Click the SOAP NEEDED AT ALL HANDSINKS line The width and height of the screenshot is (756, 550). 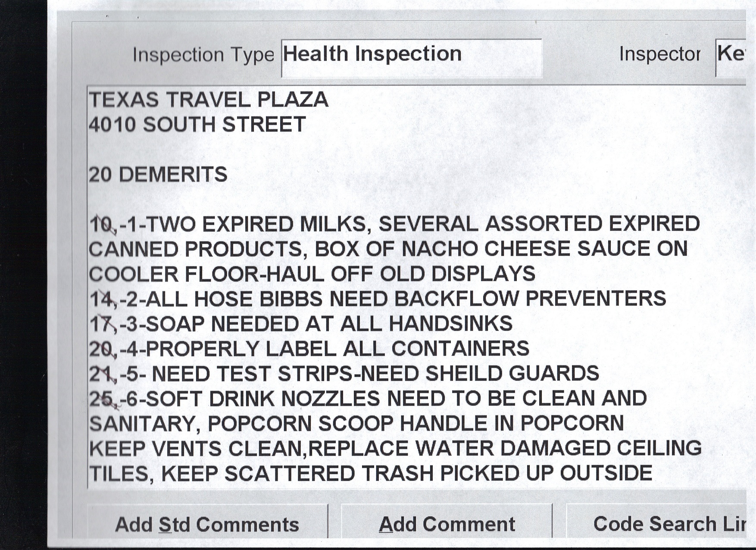pos(301,324)
